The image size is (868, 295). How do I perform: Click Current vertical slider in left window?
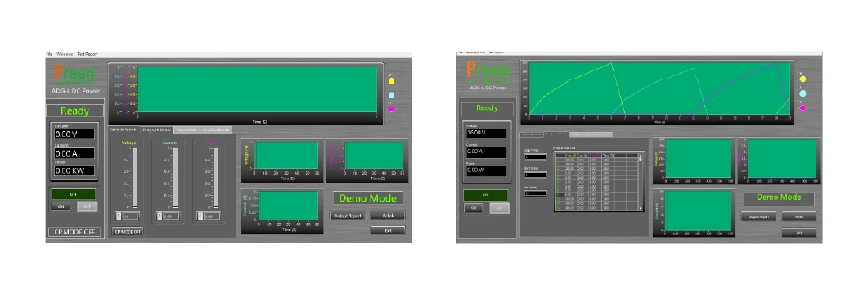[x=176, y=178]
